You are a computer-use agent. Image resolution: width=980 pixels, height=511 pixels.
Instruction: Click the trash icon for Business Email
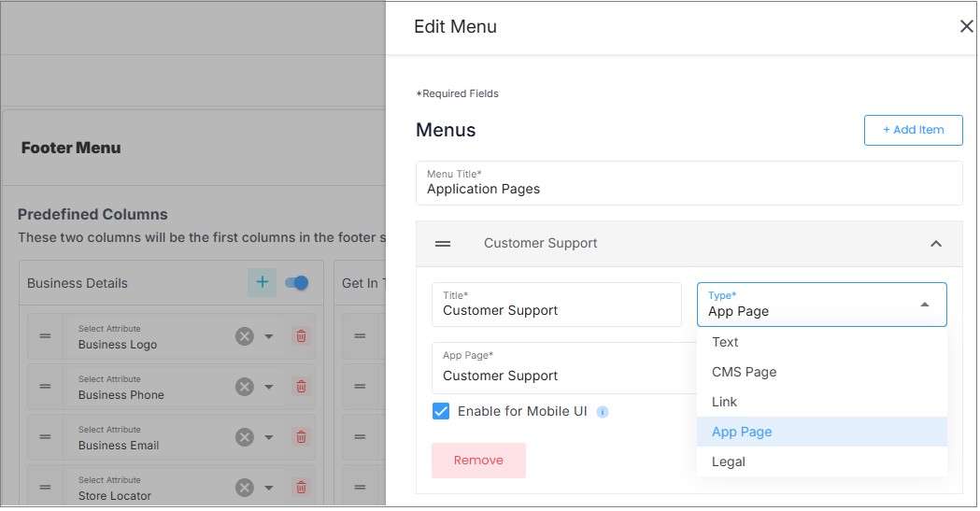[301, 437]
